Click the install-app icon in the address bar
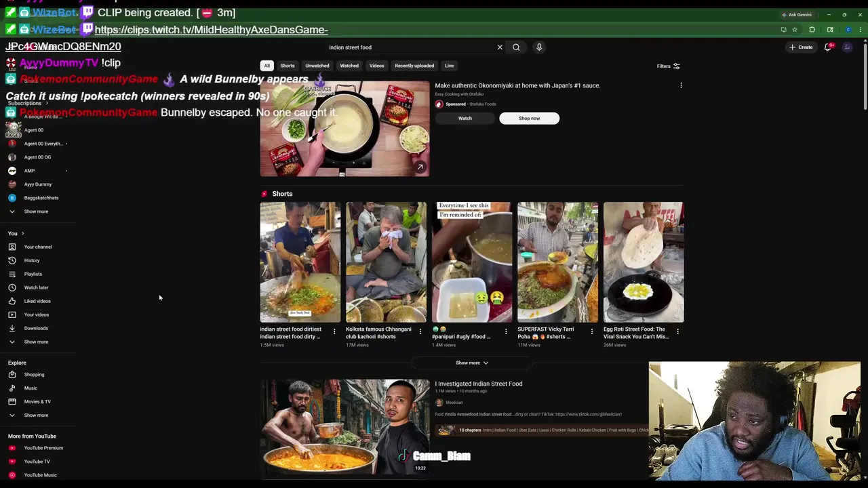Viewport: 868px width, 488px height. (784, 30)
